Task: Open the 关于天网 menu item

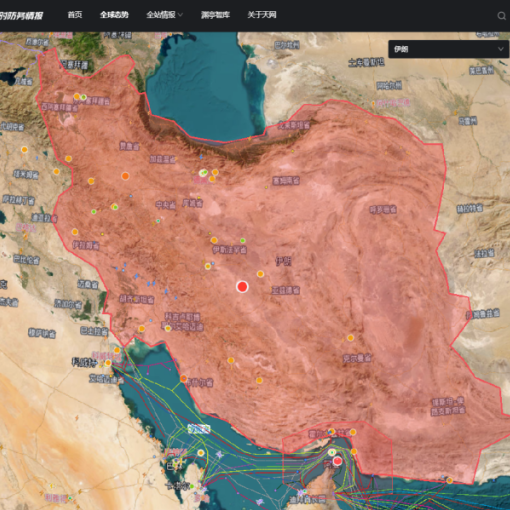Action: 262,15
